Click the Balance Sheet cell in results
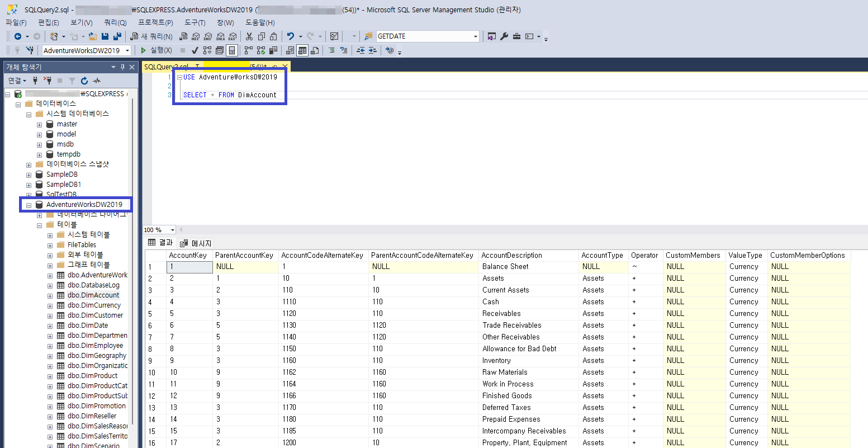This screenshot has width=868, height=448. tap(529, 267)
